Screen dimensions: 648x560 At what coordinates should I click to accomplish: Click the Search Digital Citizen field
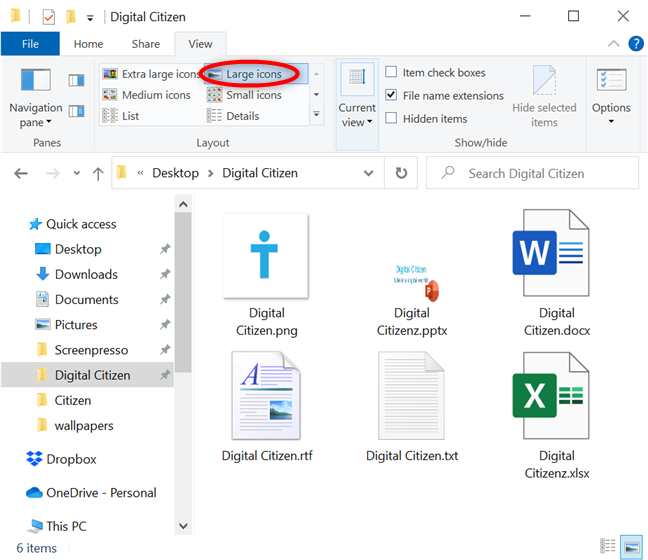(x=532, y=173)
